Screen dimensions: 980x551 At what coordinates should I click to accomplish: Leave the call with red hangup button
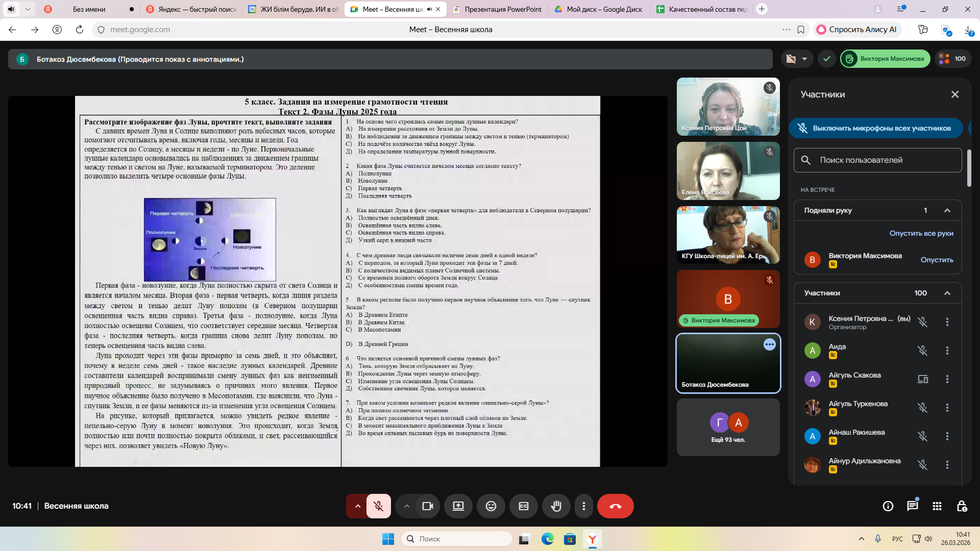coord(615,506)
